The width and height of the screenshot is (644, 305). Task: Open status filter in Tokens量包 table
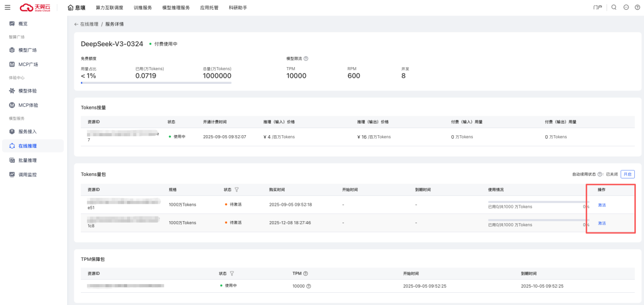(x=237, y=190)
